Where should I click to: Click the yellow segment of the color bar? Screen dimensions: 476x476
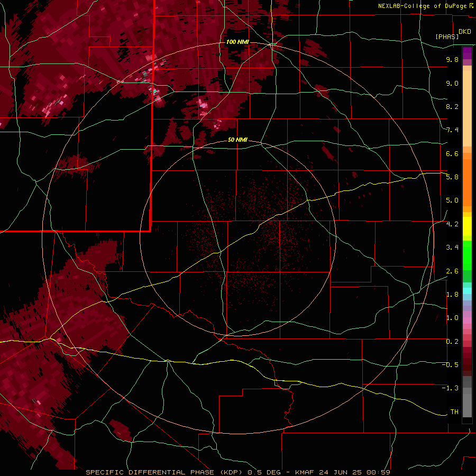pyautogui.click(x=467, y=226)
